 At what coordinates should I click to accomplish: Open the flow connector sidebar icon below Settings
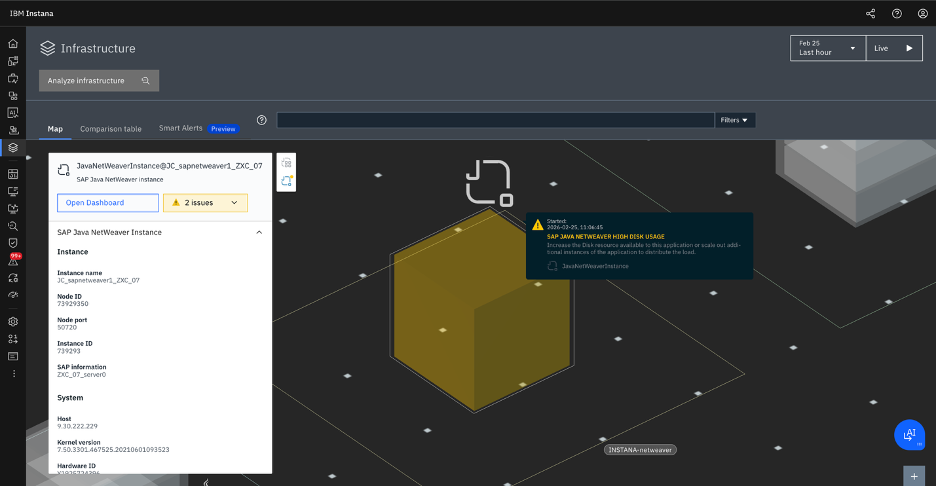(x=13, y=339)
